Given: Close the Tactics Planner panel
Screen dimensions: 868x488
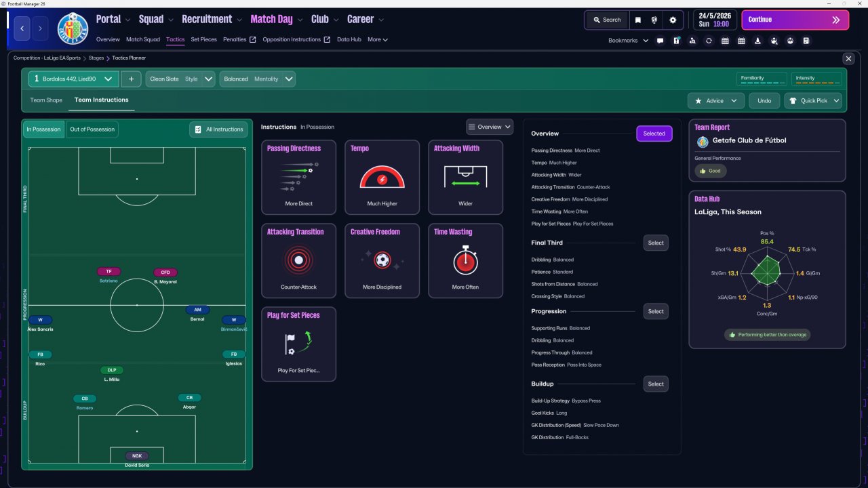Looking at the screenshot, I should click(x=848, y=59).
